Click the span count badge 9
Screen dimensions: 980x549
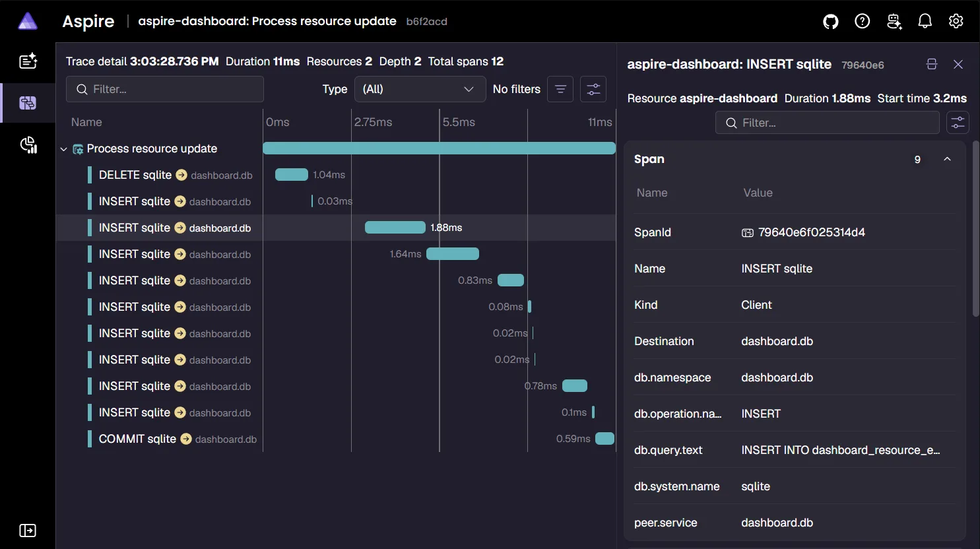click(917, 160)
